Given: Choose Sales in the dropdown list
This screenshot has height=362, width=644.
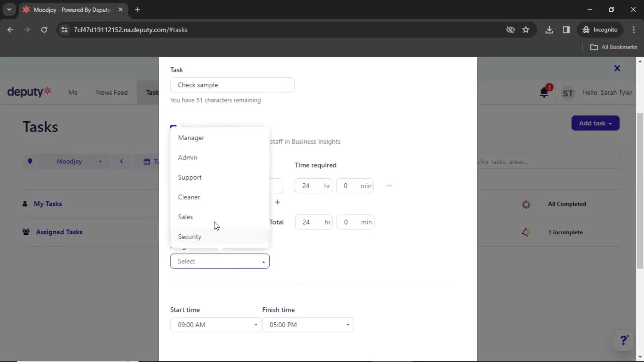Looking at the screenshot, I should point(220,217).
